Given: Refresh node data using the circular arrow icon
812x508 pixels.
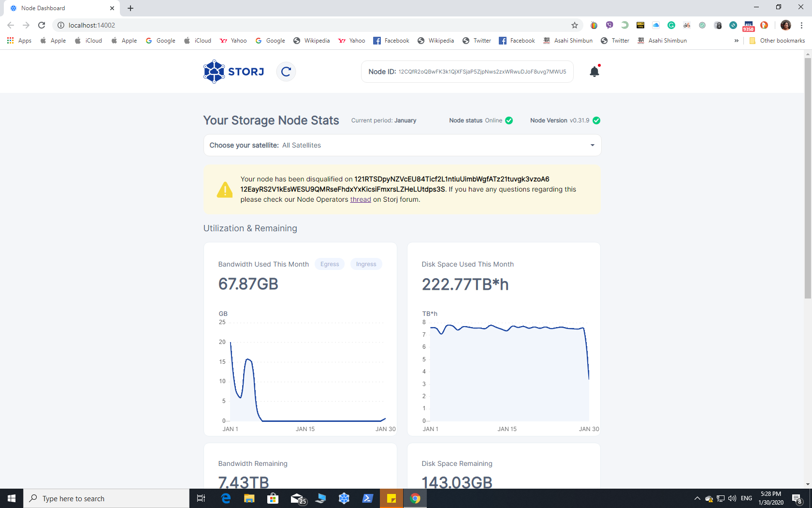Looking at the screenshot, I should tap(286, 71).
